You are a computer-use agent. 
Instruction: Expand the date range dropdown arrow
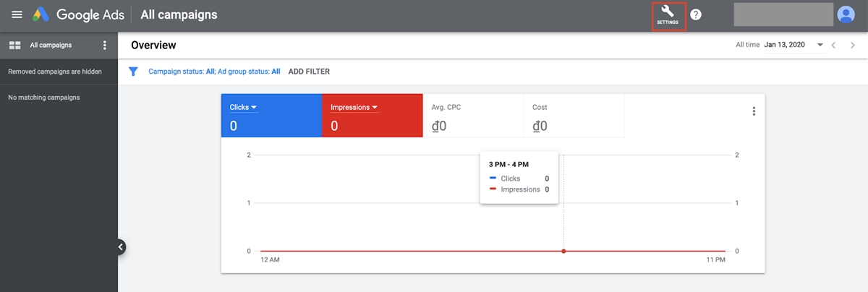pos(820,45)
